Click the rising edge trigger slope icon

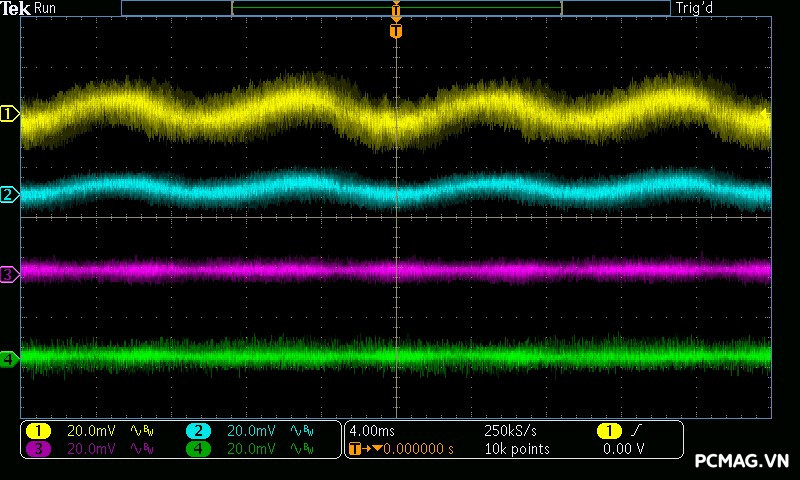635,431
